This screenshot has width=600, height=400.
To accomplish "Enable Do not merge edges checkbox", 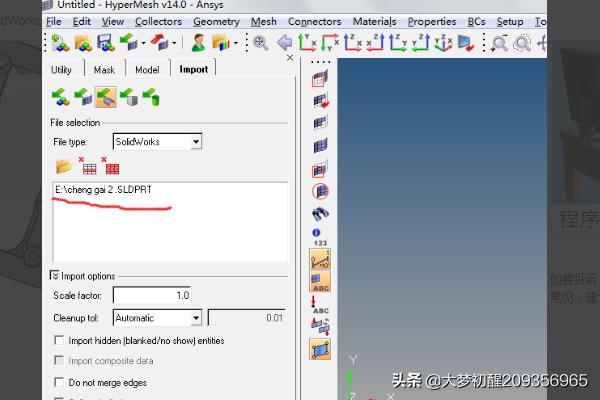I will pos(59,382).
